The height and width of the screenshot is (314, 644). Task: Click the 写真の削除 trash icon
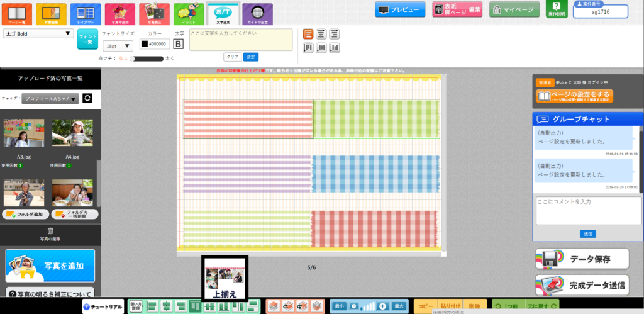point(50,231)
